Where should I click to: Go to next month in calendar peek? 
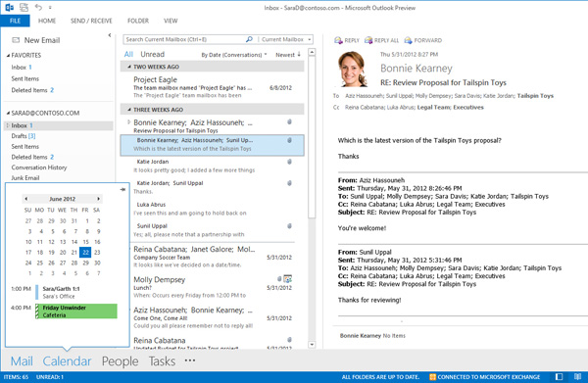click(x=98, y=199)
